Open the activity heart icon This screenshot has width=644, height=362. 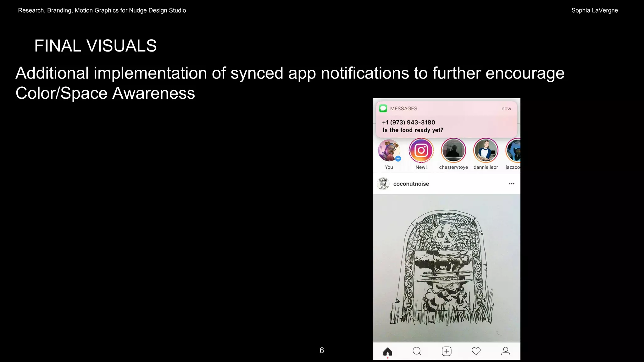[x=476, y=351]
